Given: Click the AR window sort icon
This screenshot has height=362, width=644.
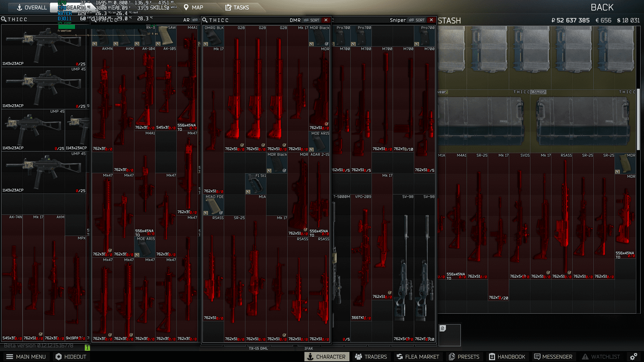Looking at the screenshot, I should 195,20.
